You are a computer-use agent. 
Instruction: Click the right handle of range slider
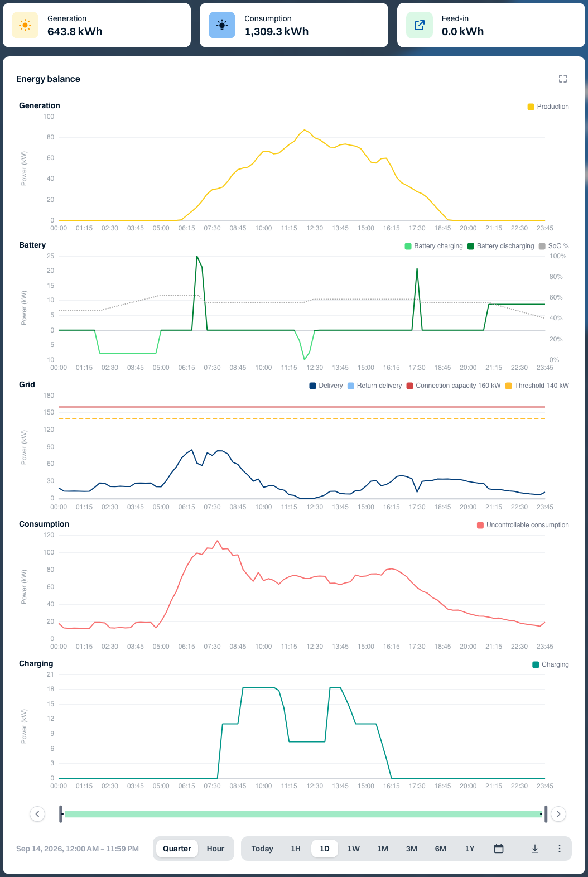[x=546, y=814]
